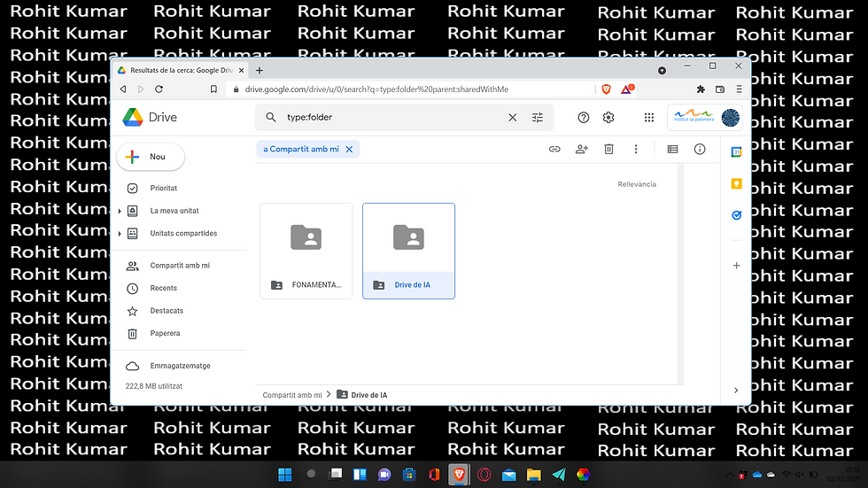Open Unitats compartides
This screenshot has height=488, width=868.
click(183, 234)
